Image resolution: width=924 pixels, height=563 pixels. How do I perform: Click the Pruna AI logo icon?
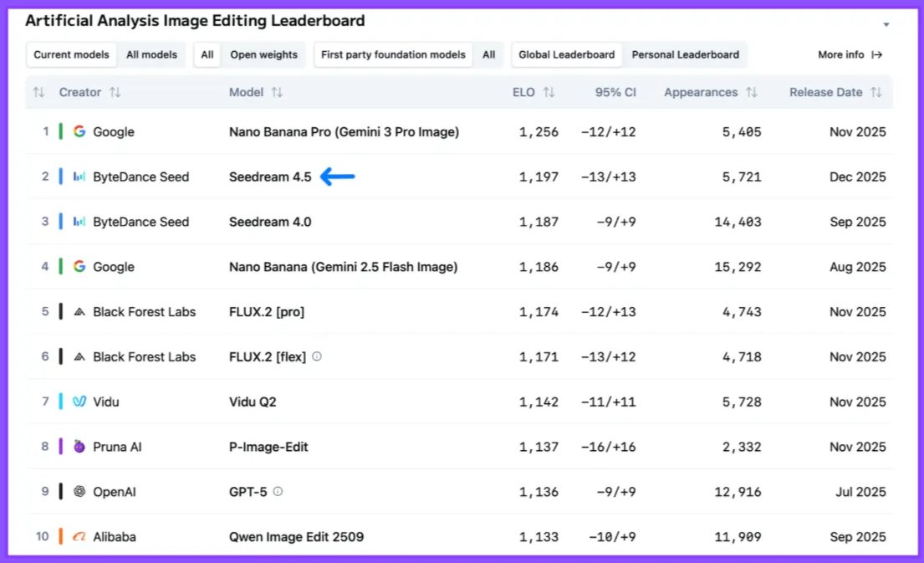(x=78, y=447)
